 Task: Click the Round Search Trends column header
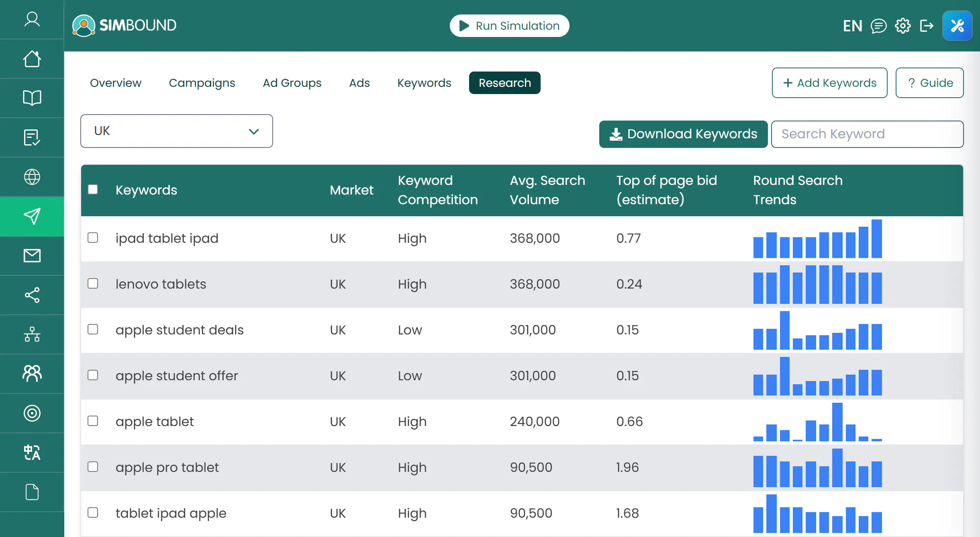point(798,190)
